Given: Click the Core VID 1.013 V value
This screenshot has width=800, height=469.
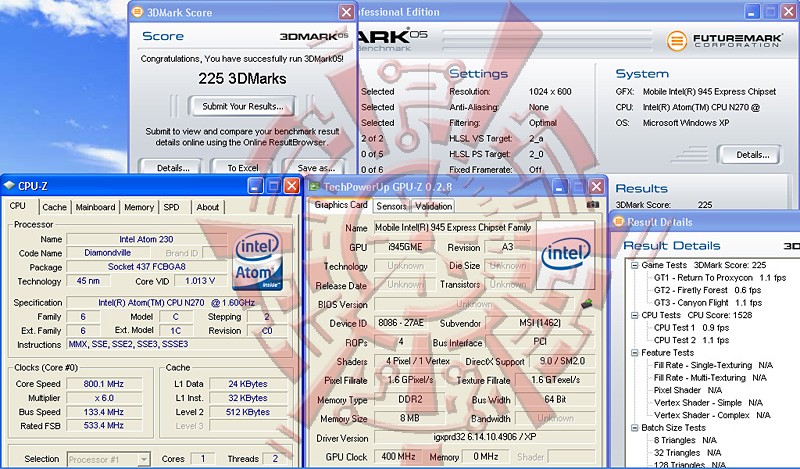Looking at the screenshot, I should pyautogui.click(x=200, y=281).
